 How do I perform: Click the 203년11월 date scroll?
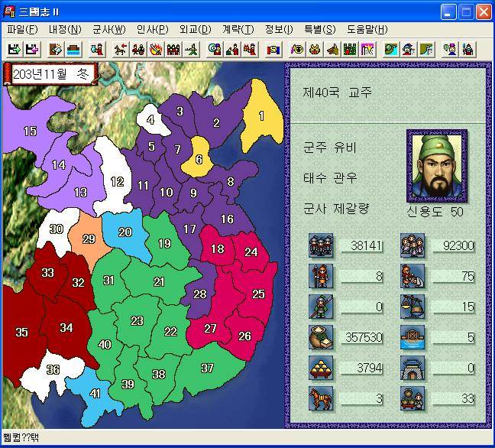(x=50, y=74)
